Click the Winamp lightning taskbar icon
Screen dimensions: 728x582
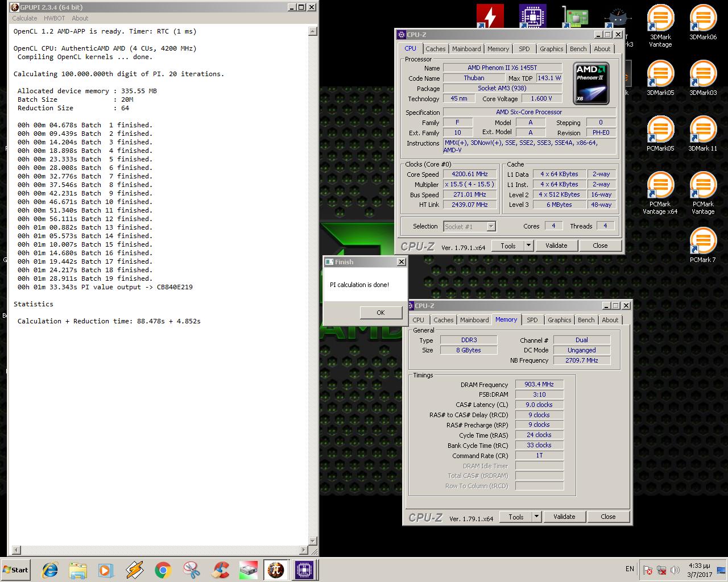pyautogui.click(x=135, y=570)
